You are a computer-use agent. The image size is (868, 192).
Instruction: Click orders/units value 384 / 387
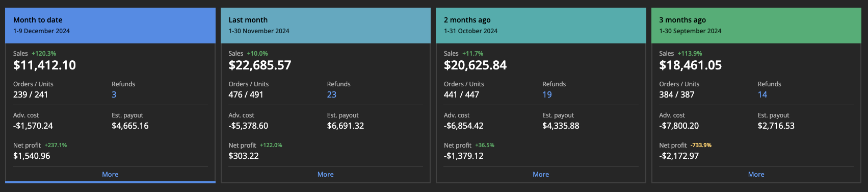click(x=677, y=94)
